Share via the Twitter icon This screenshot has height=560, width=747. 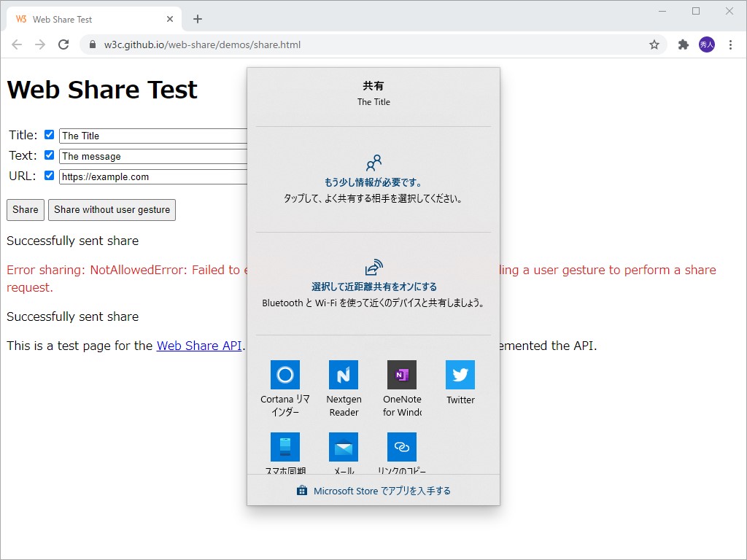(x=460, y=375)
